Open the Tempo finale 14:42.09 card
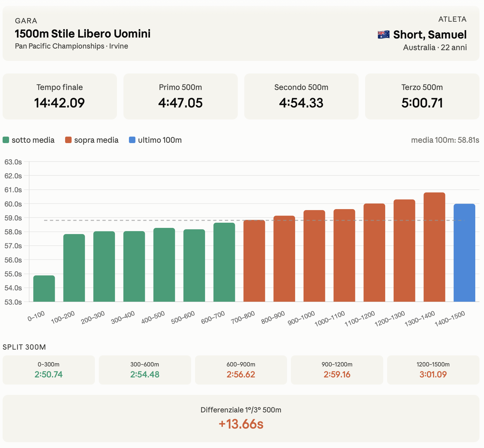 coord(60,96)
